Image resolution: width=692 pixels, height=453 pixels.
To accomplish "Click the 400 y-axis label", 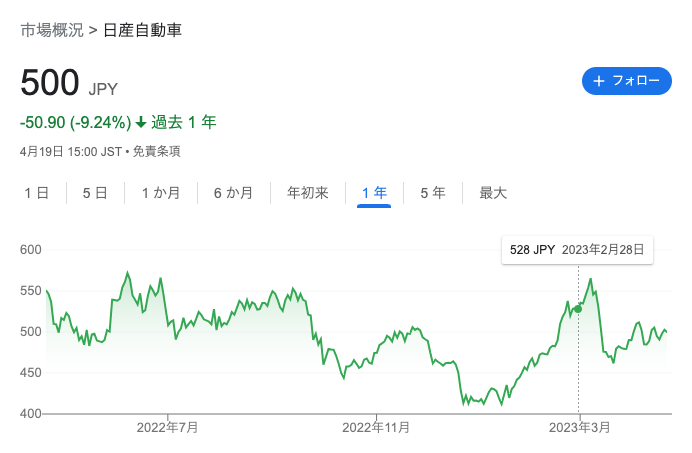I will [x=30, y=414].
